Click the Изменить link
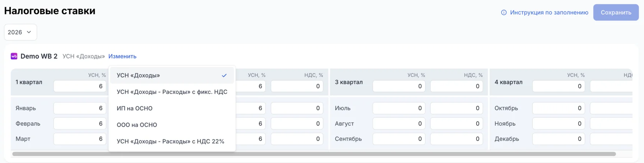 (122, 56)
